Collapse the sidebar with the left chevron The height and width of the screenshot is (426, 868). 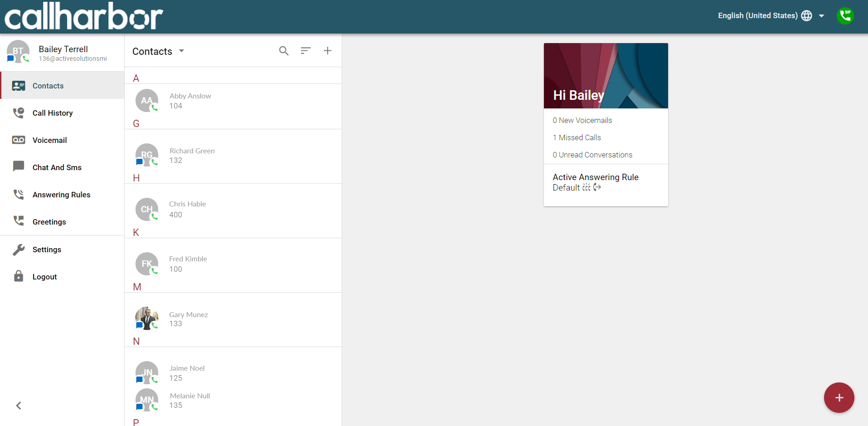pyautogui.click(x=19, y=406)
